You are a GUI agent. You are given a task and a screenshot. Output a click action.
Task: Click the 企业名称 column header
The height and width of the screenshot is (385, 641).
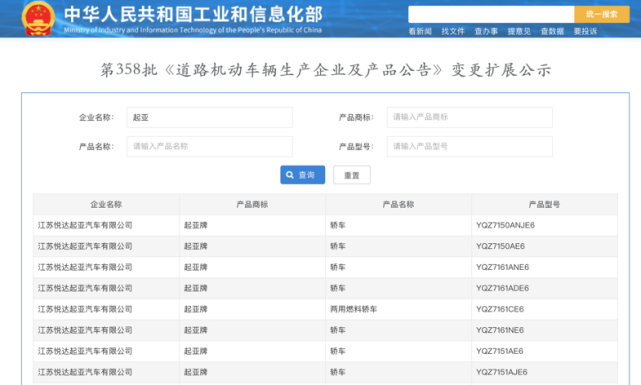coord(106,204)
